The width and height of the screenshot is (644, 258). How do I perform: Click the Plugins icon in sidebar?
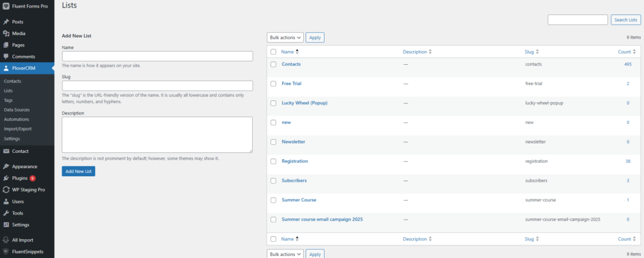click(6, 178)
